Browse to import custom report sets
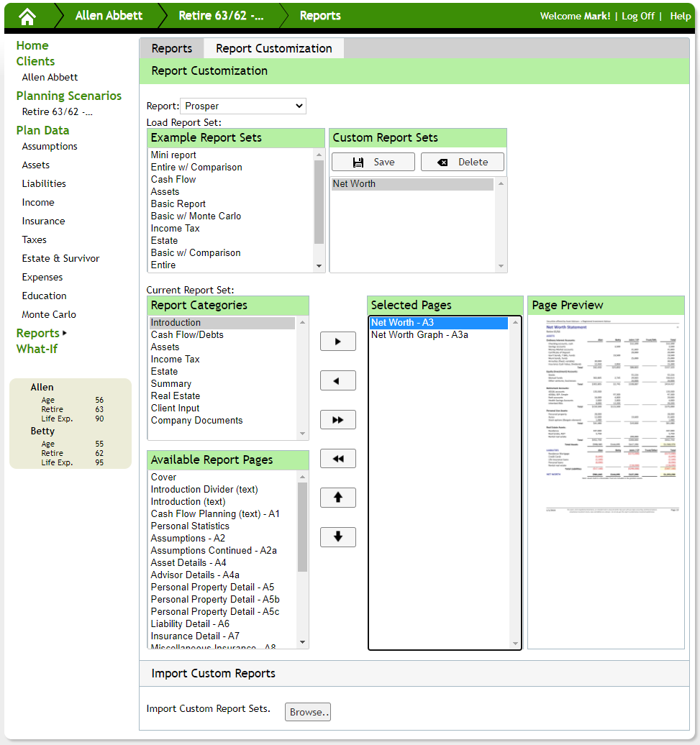The height and width of the screenshot is (745, 700). point(307,712)
